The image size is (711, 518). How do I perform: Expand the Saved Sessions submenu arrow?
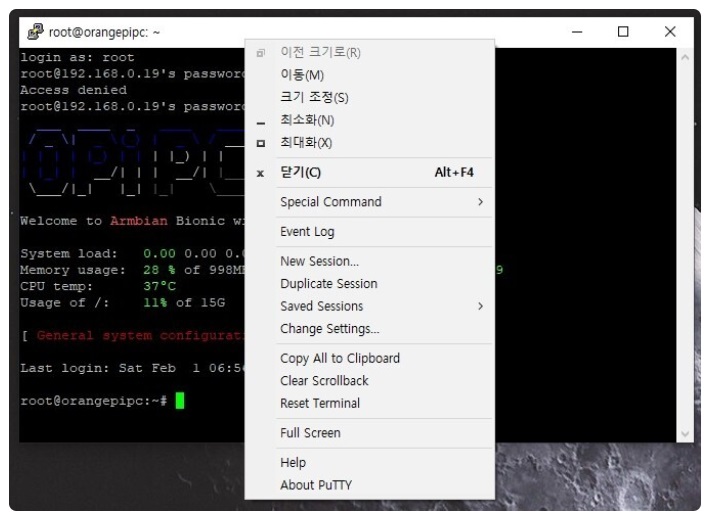coord(480,306)
